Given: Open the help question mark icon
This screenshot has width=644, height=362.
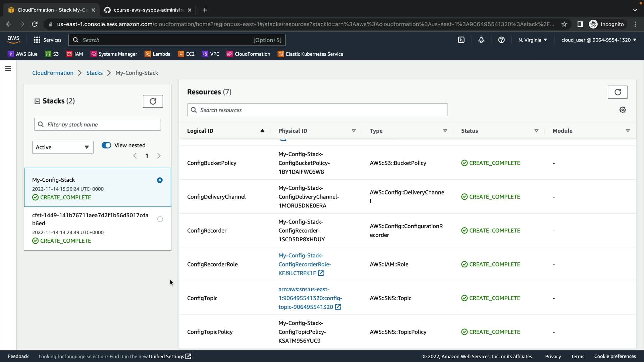Looking at the screenshot, I should tap(501, 40).
